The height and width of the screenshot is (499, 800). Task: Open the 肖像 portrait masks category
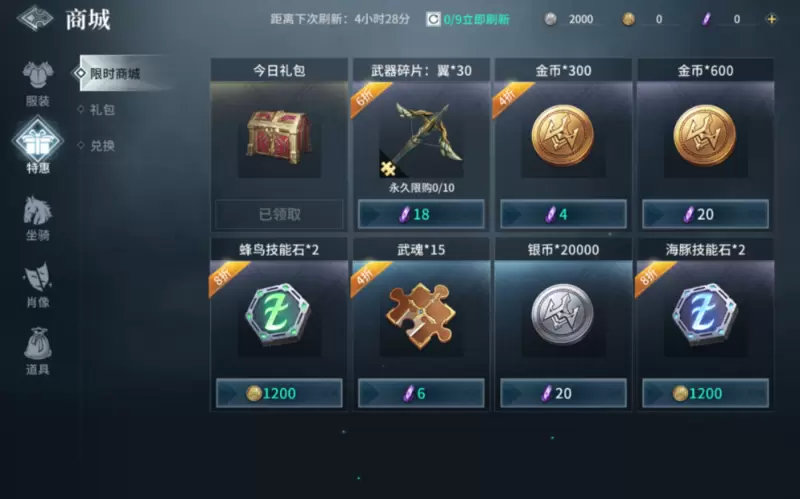tap(38, 285)
